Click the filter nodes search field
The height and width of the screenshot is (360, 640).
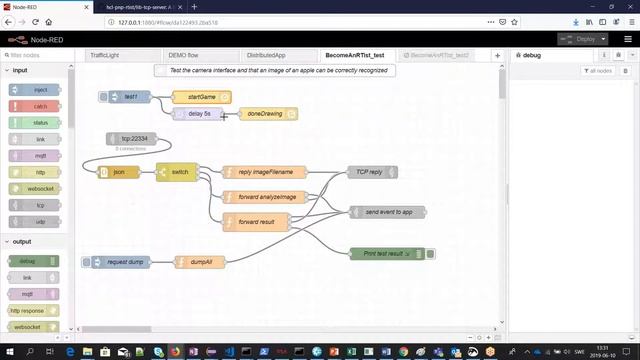pos(38,55)
